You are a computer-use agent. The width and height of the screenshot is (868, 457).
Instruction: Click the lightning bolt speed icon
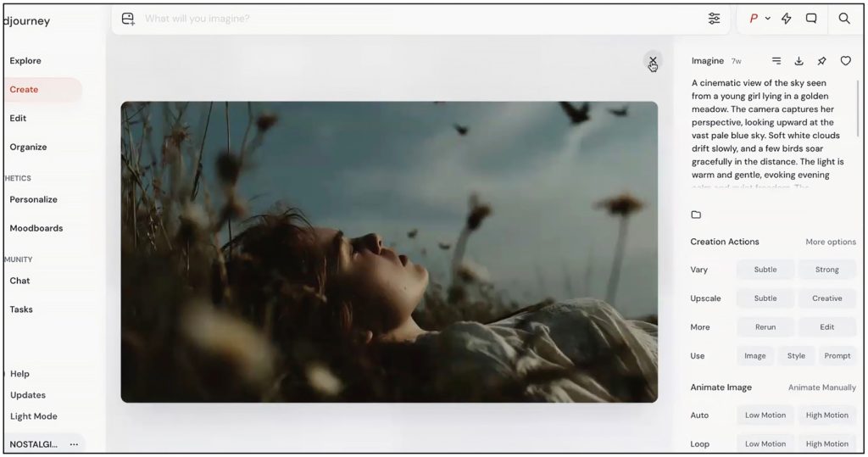click(x=787, y=19)
